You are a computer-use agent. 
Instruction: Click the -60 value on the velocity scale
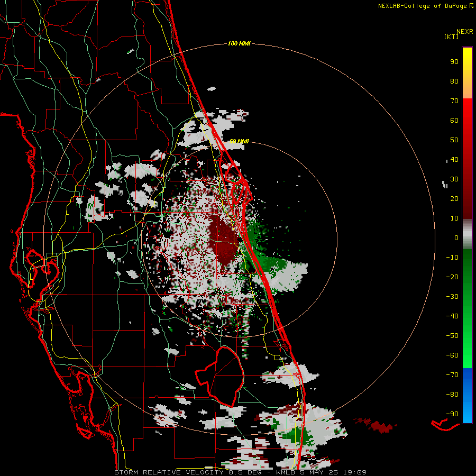tap(452, 355)
